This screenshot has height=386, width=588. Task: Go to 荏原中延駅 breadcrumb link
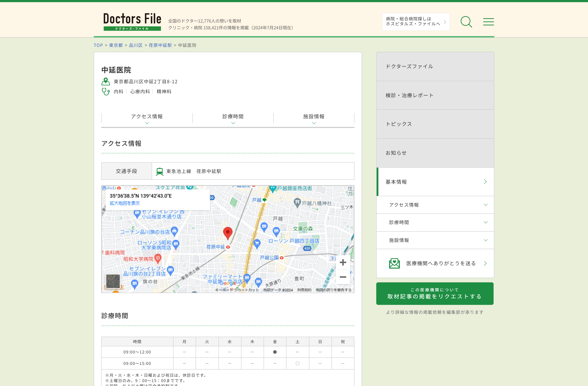160,45
